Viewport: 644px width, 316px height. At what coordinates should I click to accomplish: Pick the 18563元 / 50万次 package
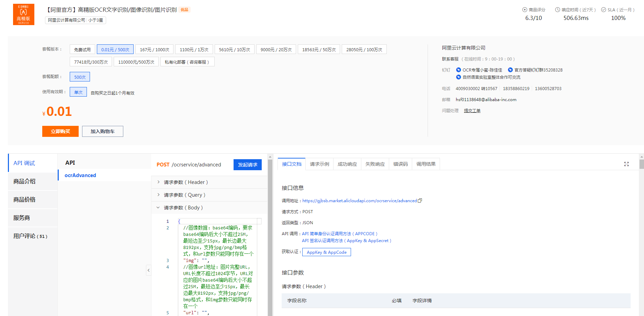319,50
